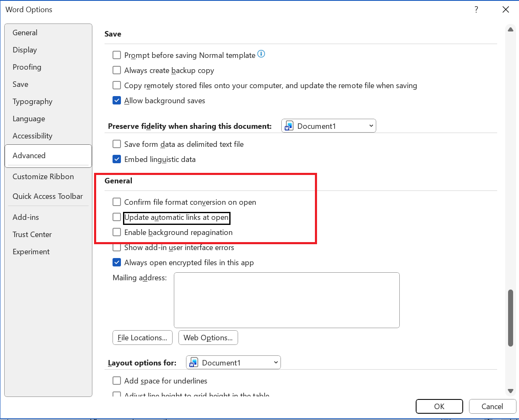Open Customize Ribbon settings

pyautogui.click(x=48, y=177)
